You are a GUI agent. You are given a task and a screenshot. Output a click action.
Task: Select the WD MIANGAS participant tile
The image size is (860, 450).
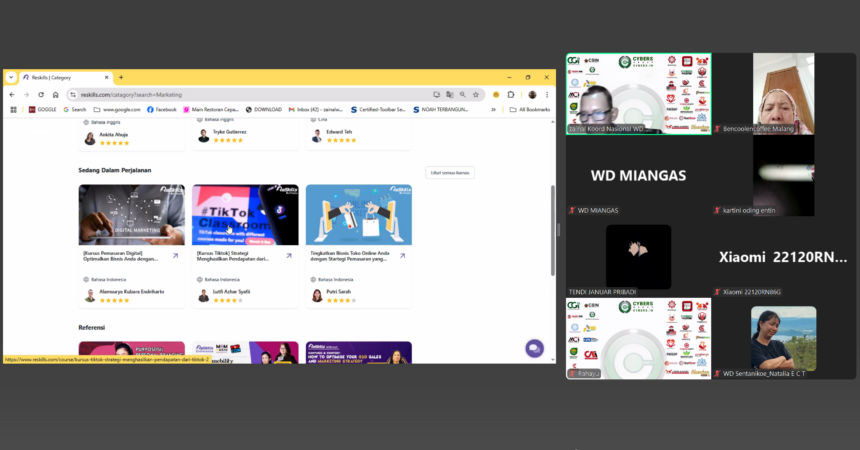coord(638,176)
